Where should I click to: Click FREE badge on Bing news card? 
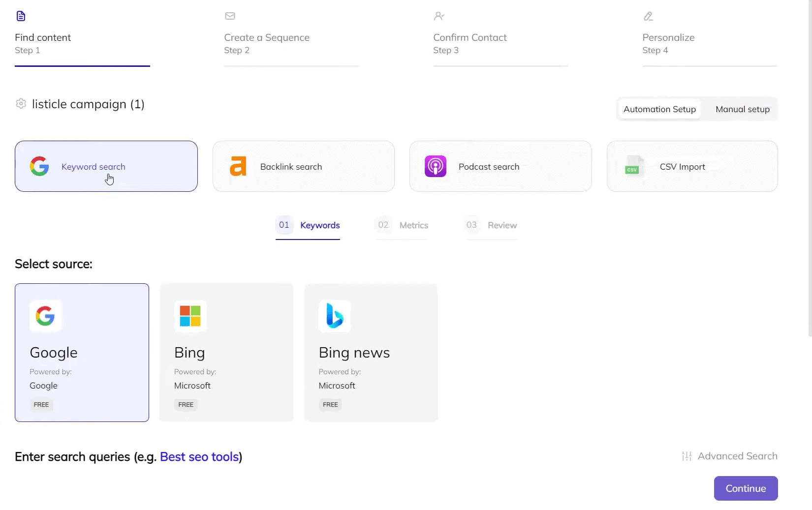click(330, 405)
